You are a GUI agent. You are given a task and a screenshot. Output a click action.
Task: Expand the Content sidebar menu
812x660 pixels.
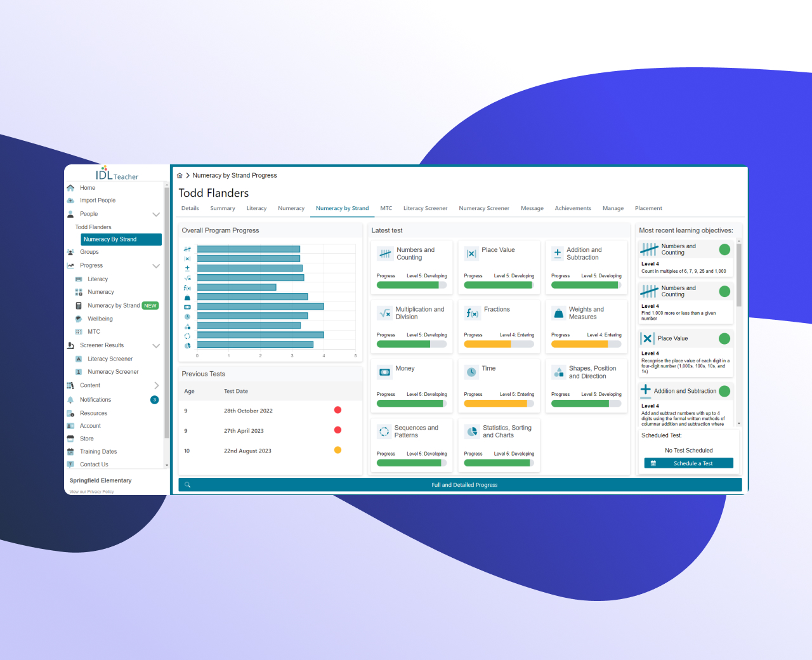(x=156, y=386)
